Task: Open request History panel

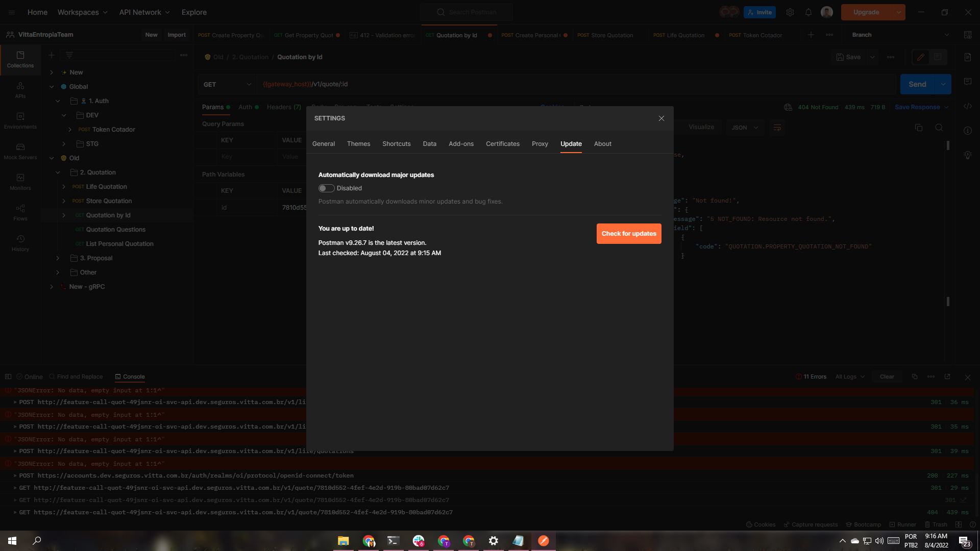Action: click(20, 242)
